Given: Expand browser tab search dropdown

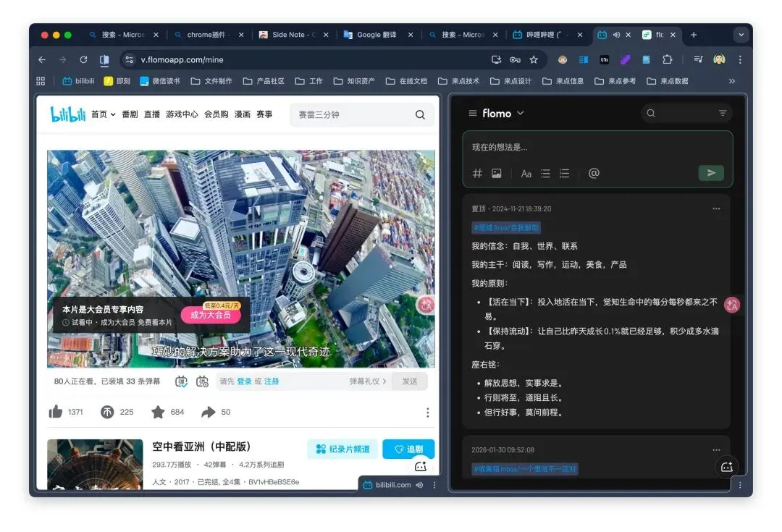Looking at the screenshot, I should click(741, 35).
